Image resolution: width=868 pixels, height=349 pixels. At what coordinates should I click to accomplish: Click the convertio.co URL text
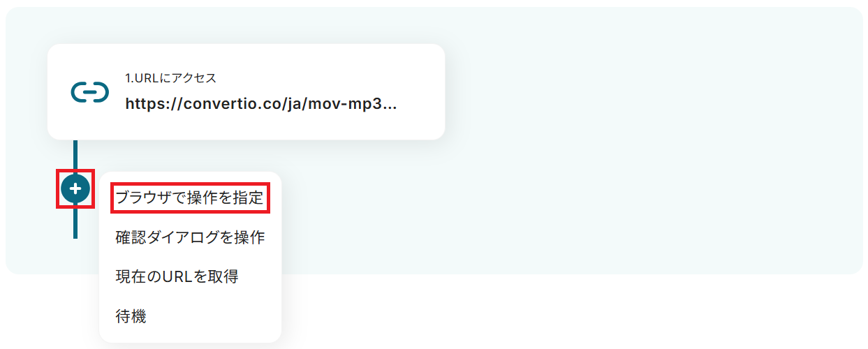tap(261, 104)
